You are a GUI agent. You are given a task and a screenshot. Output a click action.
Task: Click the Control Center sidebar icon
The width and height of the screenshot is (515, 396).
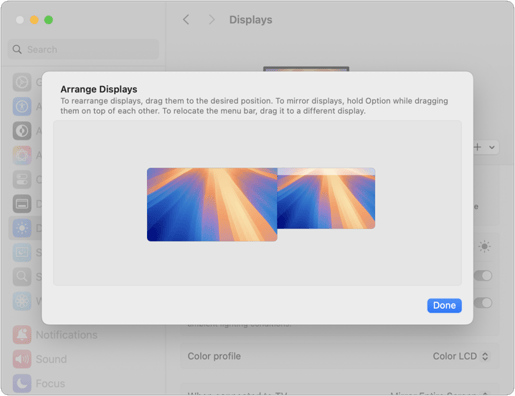pos(22,179)
